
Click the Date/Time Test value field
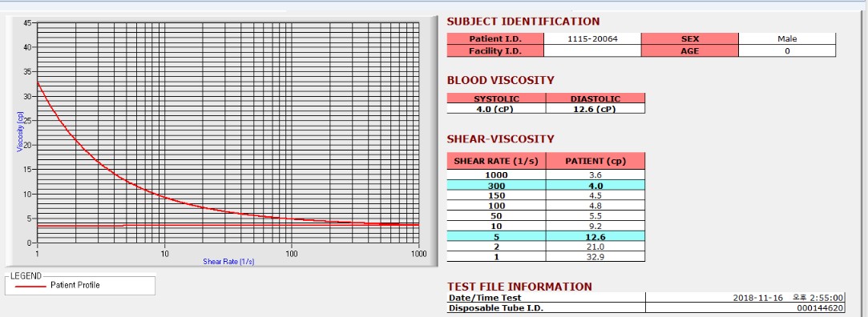pos(745,298)
